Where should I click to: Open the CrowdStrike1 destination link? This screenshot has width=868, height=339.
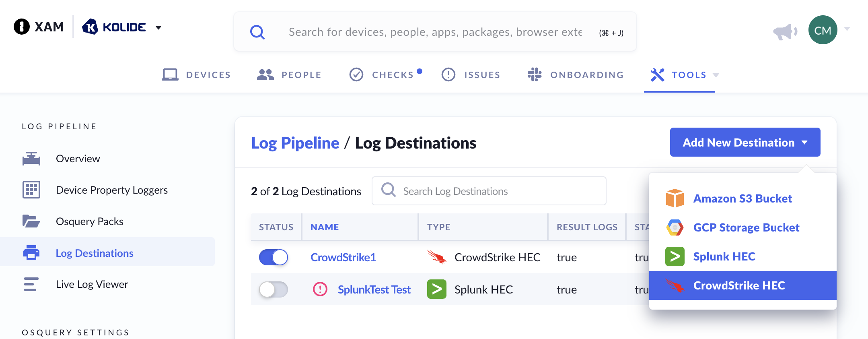pyautogui.click(x=343, y=257)
